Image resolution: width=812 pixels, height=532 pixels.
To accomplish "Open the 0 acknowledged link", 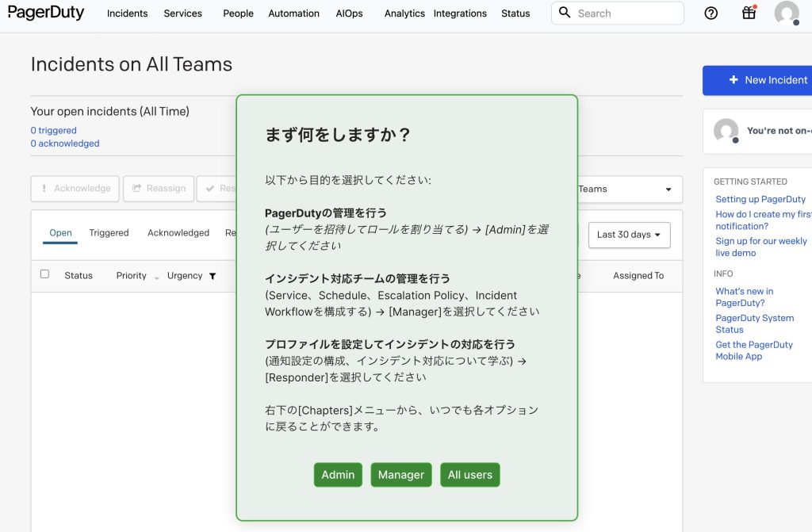I will coord(65,144).
